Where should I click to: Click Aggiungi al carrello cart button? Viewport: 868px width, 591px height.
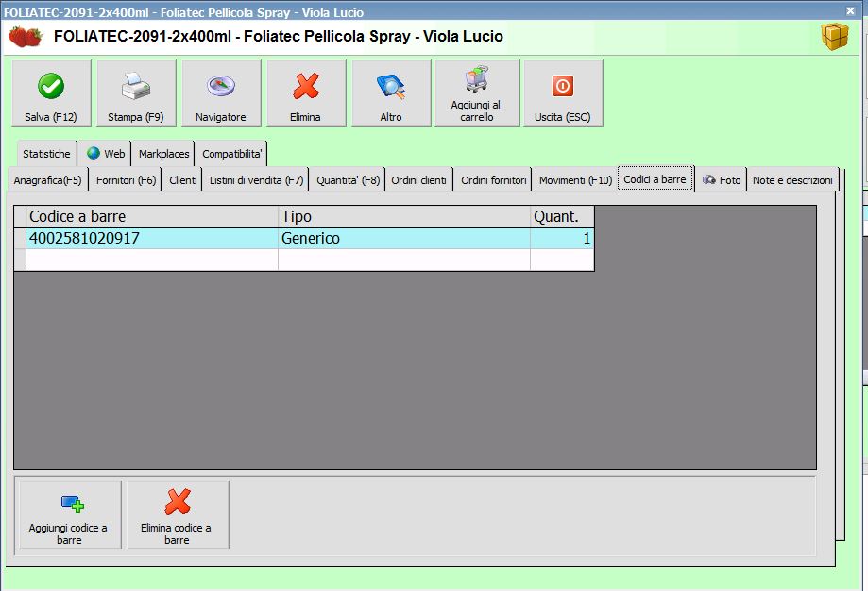tap(476, 93)
